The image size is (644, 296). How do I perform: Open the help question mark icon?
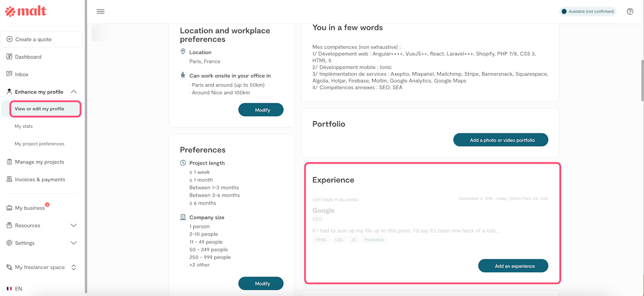[630, 12]
